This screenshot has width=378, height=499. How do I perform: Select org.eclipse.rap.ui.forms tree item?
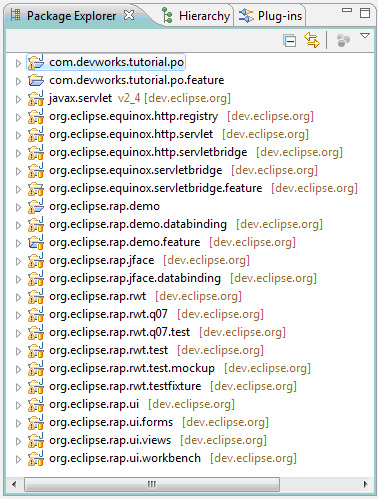coord(159,422)
